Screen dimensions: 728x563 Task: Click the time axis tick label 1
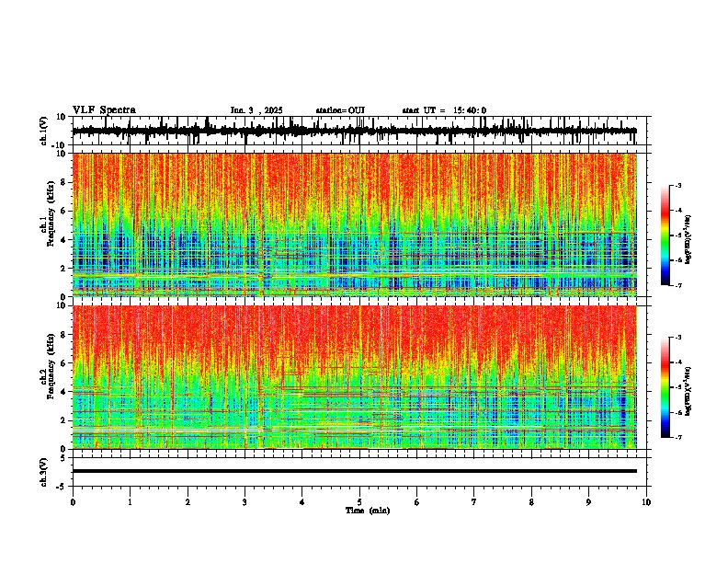click(130, 502)
